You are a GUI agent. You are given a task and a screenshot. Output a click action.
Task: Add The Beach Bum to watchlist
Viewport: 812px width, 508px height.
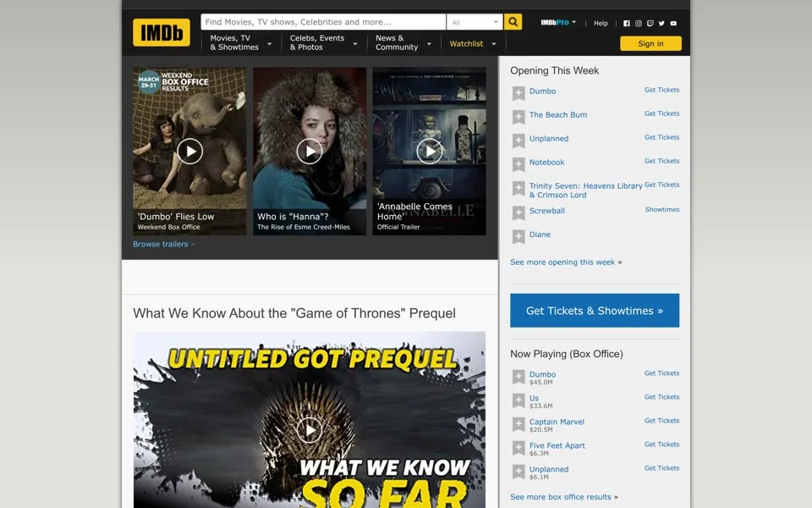coord(518,117)
